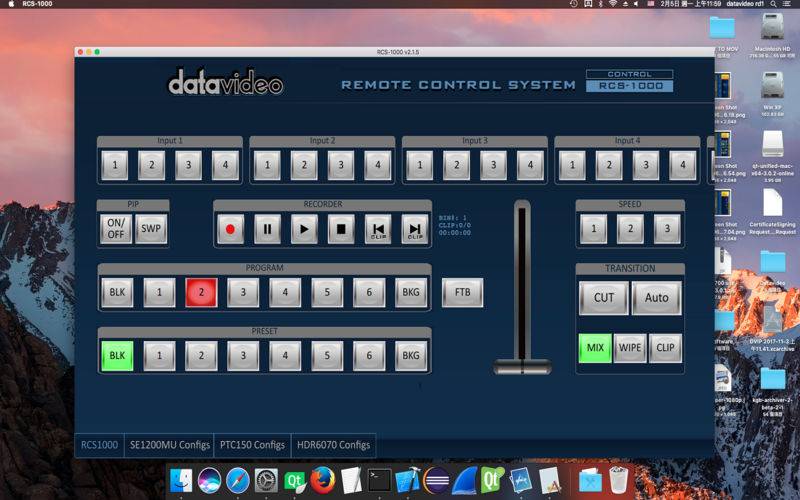
Task: Click Input 1 button 1
Action: point(115,165)
